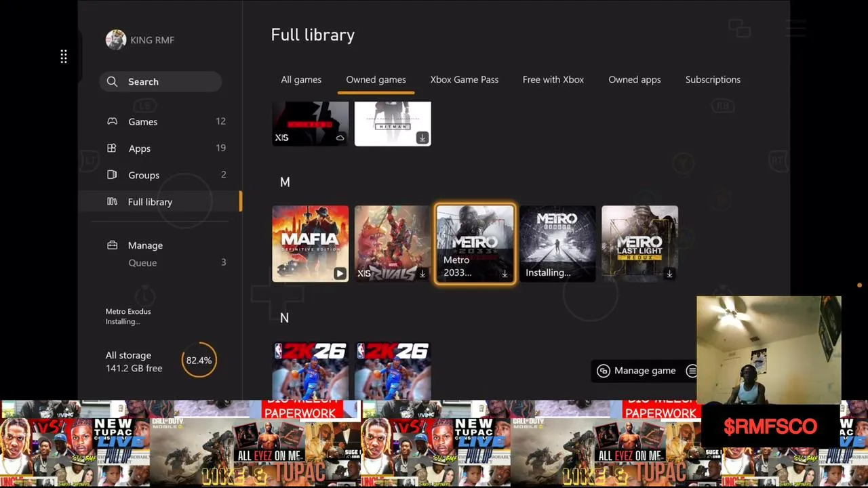
Task: Click download icon on Marvel Rivals tile
Action: click(x=422, y=274)
